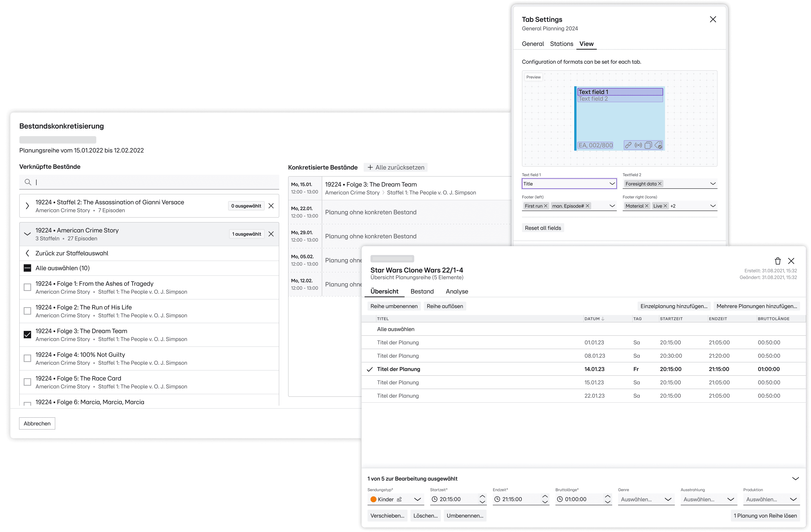Image resolution: width=811 pixels, height=532 pixels.
Task: Open the Analyse tab
Action: coord(457,292)
